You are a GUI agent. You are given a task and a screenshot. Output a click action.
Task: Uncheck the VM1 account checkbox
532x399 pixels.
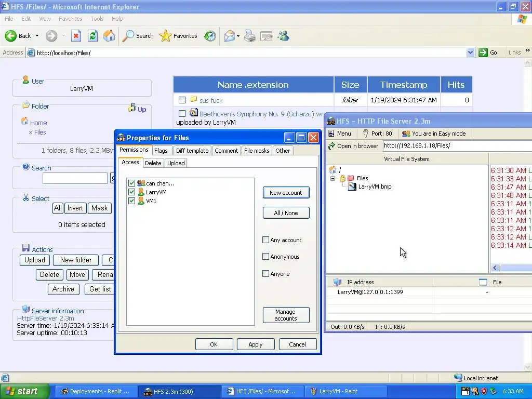pyautogui.click(x=131, y=201)
